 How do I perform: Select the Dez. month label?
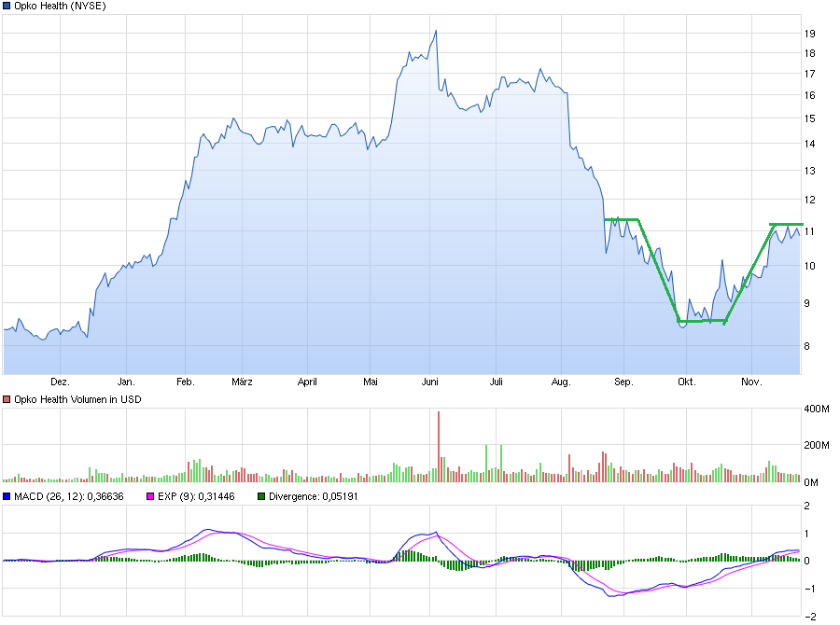(x=59, y=381)
